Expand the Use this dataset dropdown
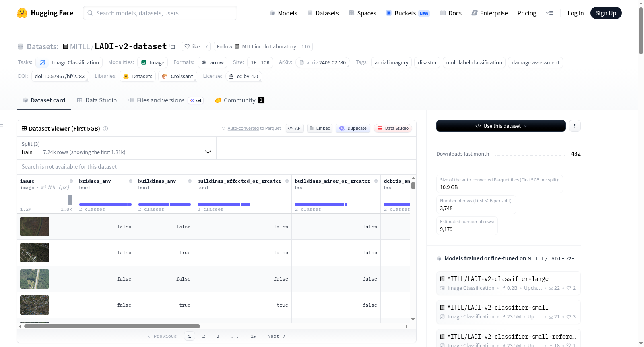 [x=501, y=126]
